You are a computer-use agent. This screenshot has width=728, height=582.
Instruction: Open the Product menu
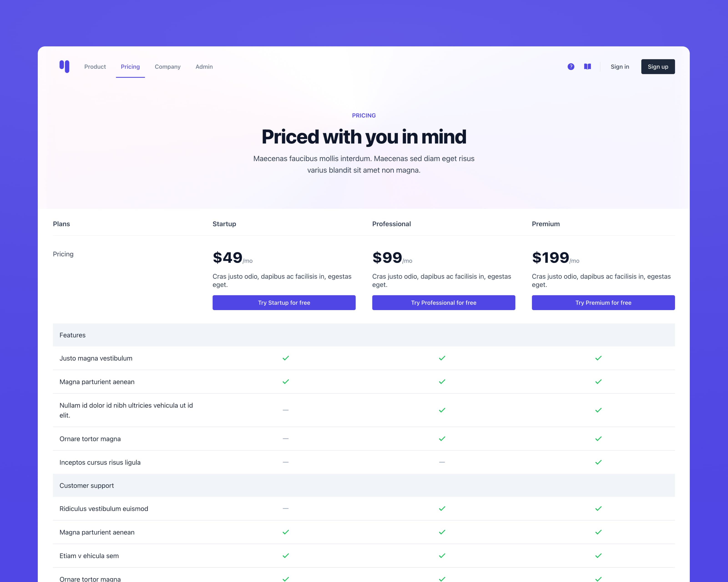(95, 67)
